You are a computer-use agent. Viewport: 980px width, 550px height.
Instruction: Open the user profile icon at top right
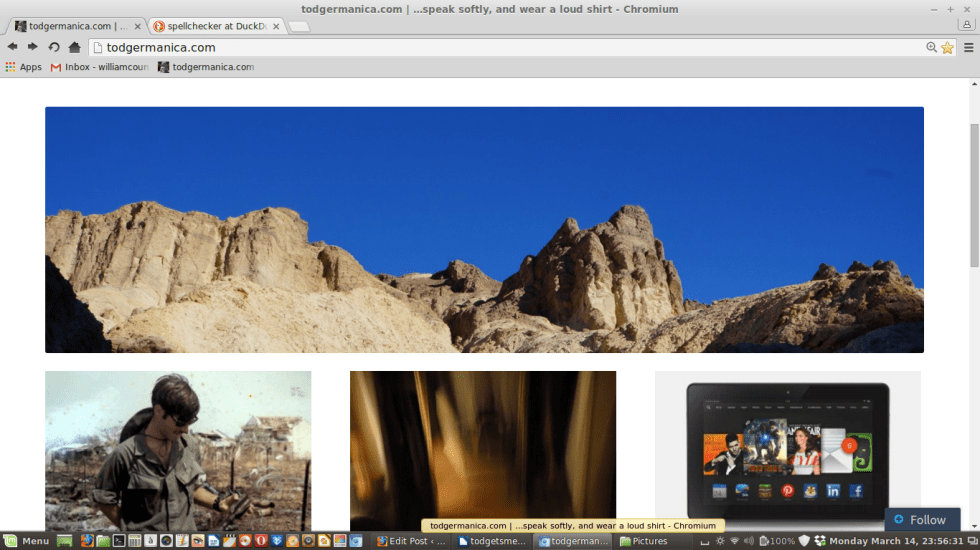tap(967, 24)
